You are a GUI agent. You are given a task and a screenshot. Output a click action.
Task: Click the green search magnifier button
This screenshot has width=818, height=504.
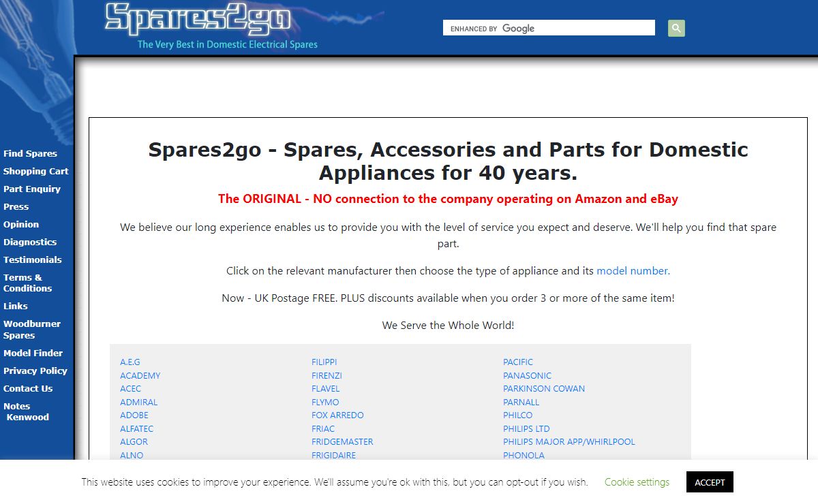676,28
